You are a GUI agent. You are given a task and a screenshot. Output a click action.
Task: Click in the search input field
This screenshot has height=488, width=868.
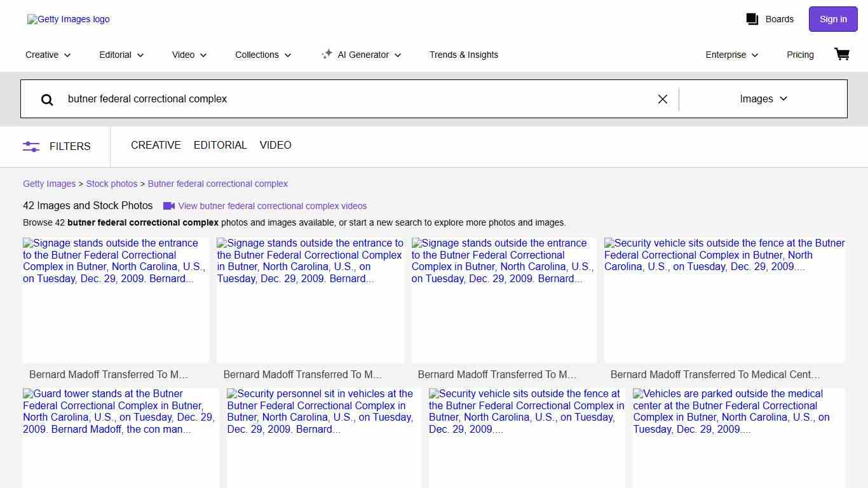coord(356,99)
